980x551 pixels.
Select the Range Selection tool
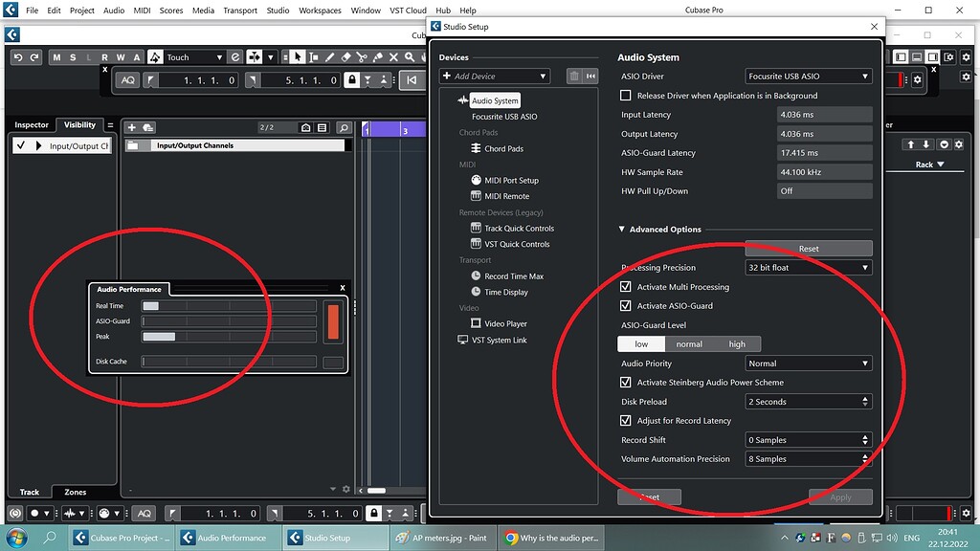pos(313,57)
